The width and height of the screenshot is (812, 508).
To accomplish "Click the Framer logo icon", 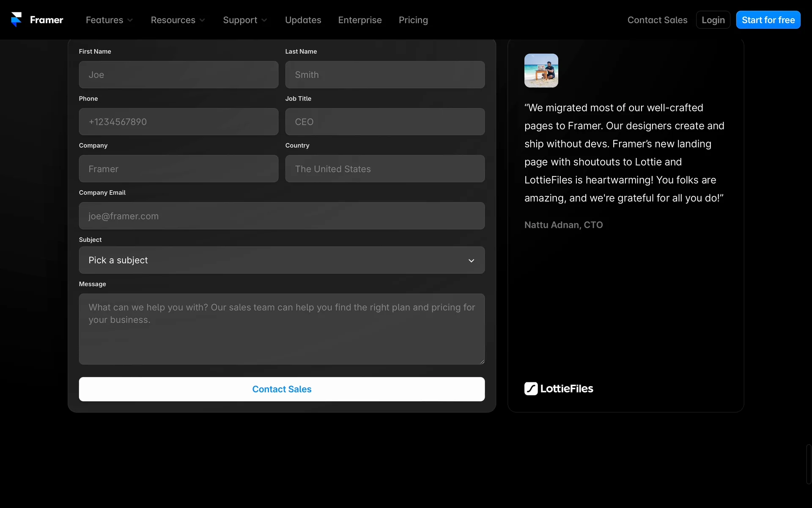I will [16, 19].
